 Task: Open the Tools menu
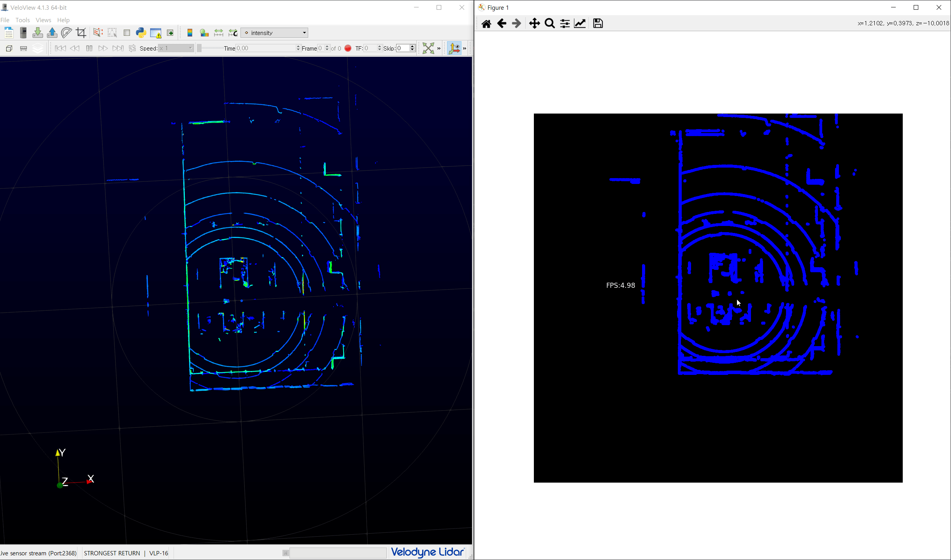pos(23,20)
